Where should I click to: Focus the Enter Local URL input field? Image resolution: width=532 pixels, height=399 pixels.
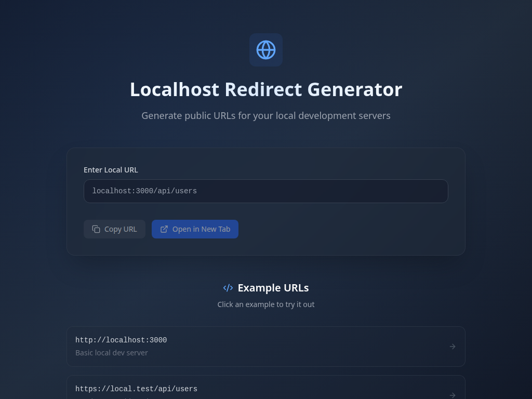(265, 191)
